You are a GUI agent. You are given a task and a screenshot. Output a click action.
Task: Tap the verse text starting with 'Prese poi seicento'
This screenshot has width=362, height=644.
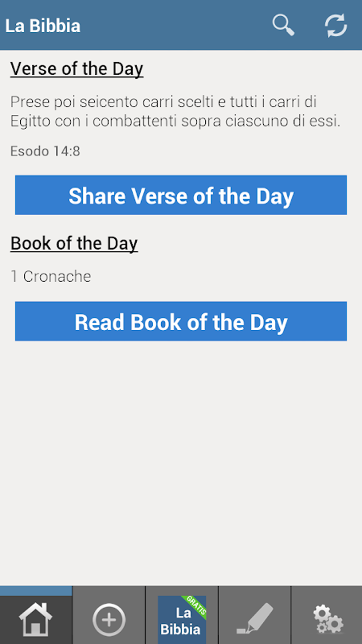point(163,102)
